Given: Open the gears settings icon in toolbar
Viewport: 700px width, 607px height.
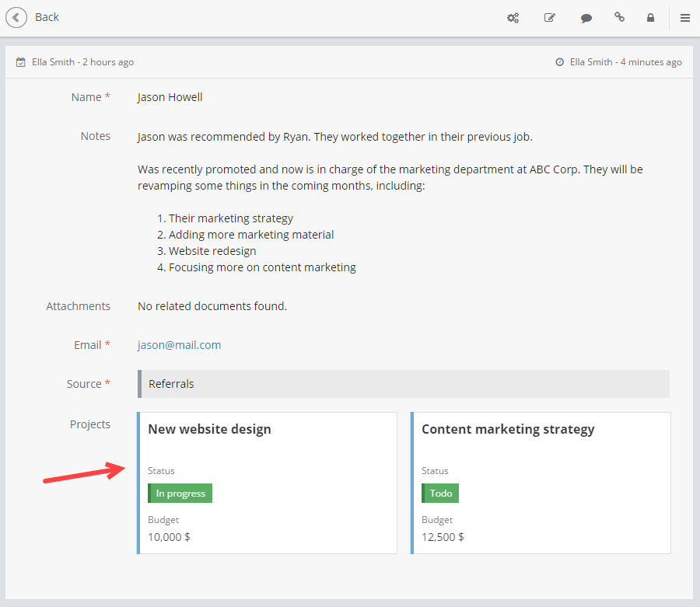Looking at the screenshot, I should [513, 18].
